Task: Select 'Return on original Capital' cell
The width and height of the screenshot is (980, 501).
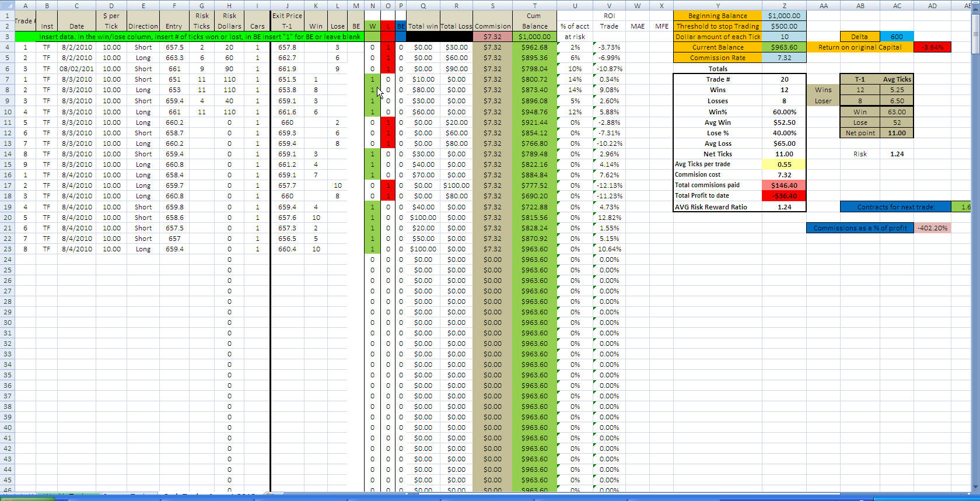Action: click(x=860, y=47)
